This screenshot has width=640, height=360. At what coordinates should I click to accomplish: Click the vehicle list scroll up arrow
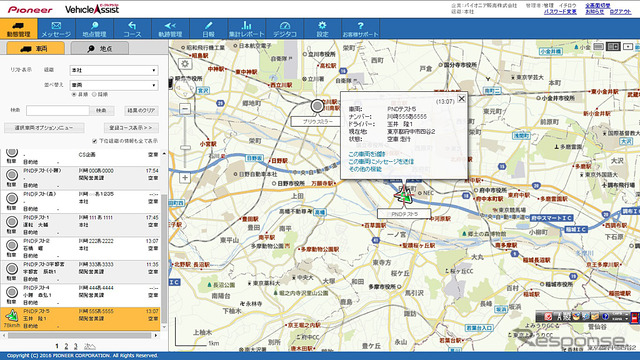point(164,153)
